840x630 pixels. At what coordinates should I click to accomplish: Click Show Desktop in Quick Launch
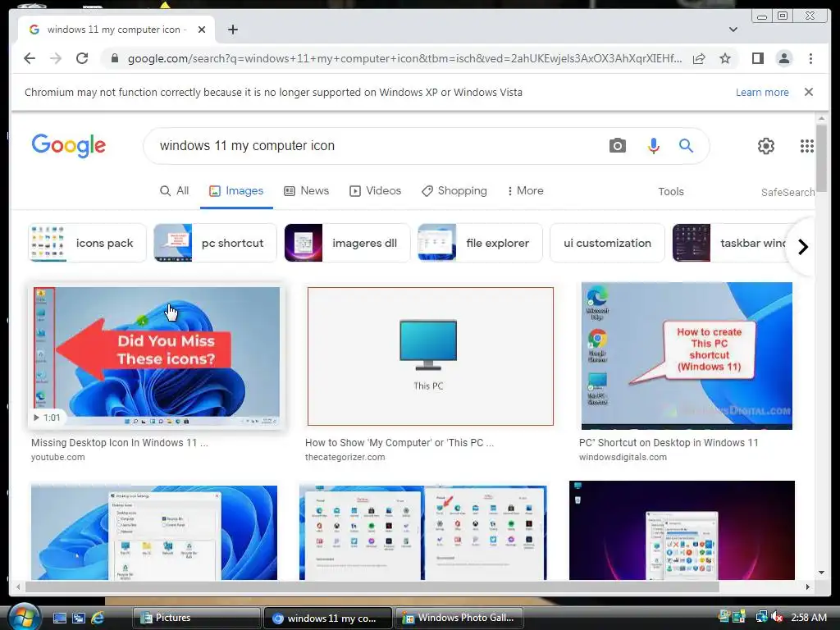[59, 619]
